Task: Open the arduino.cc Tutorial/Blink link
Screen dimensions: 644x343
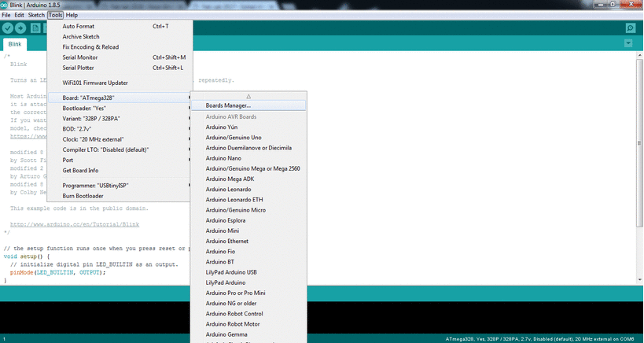Action: [x=75, y=224]
